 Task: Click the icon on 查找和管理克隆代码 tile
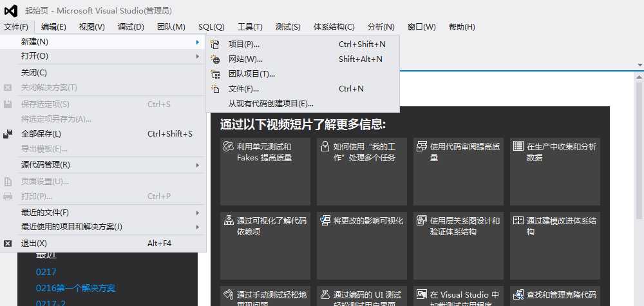518,294
